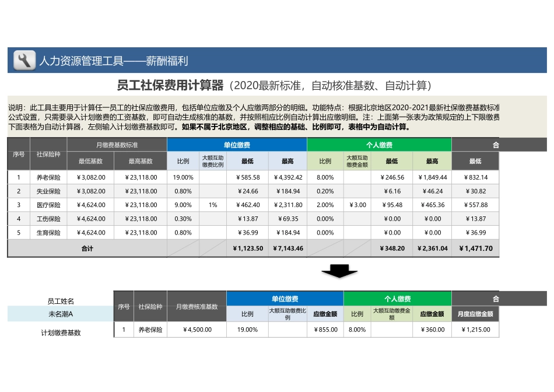Click the black downward arrow between the tables

tap(339, 272)
